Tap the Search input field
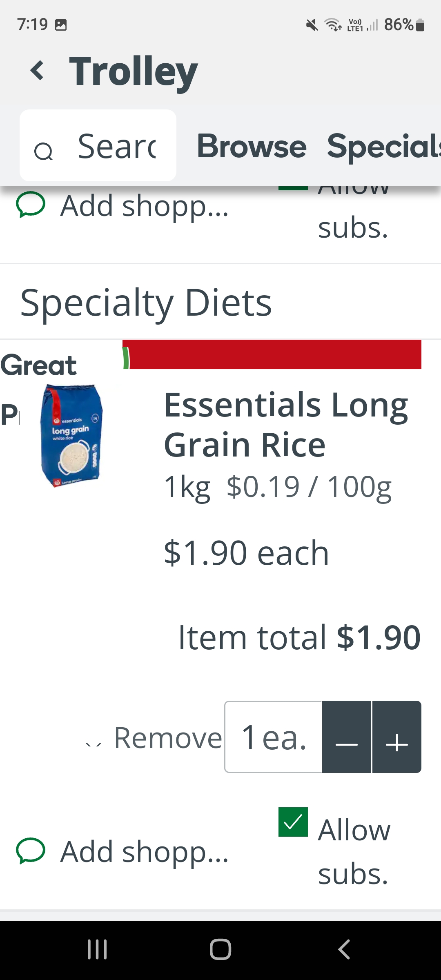This screenshot has width=441, height=980. pyautogui.click(x=117, y=146)
